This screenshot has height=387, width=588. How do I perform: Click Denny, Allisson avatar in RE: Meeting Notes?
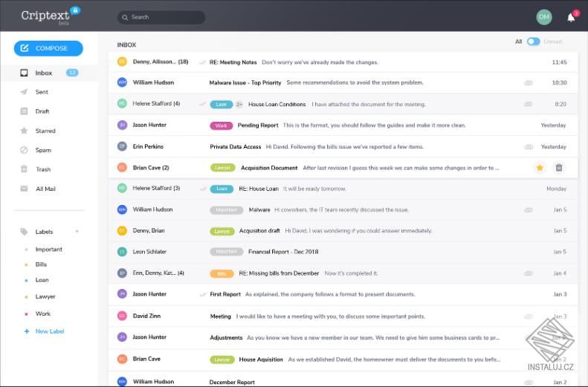click(x=122, y=62)
